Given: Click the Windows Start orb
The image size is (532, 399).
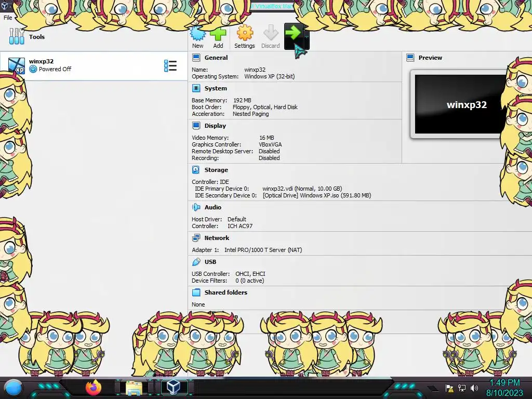Looking at the screenshot, I should point(14,388).
